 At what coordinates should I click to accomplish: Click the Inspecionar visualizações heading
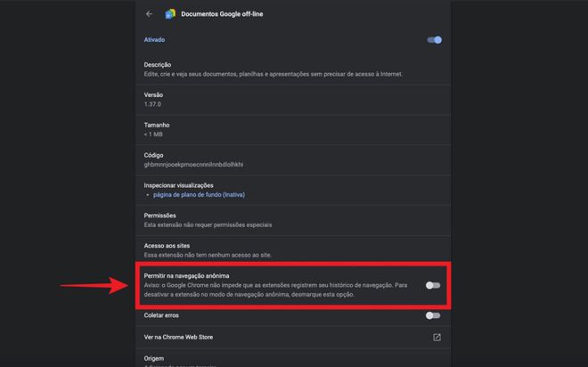click(178, 185)
